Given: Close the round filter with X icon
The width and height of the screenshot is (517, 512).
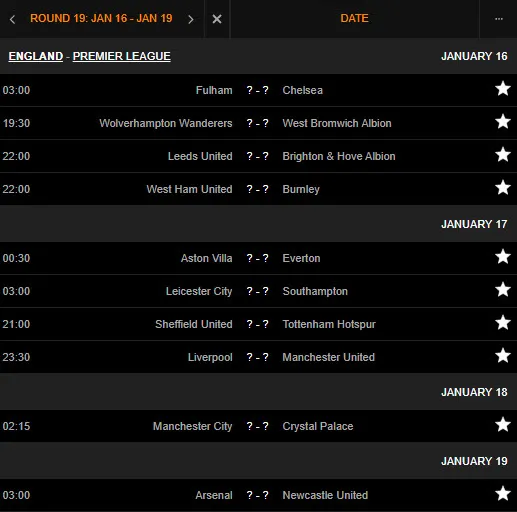Looking at the screenshot, I should (217, 19).
